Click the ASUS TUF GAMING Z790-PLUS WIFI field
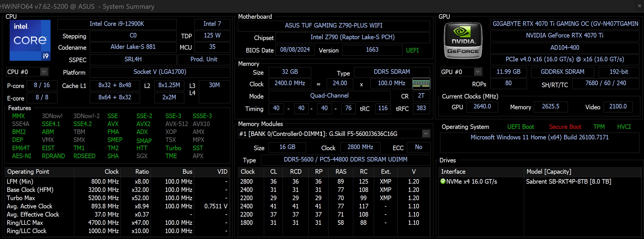This screenshot has width=644, height=239. (x=333, y=26)
